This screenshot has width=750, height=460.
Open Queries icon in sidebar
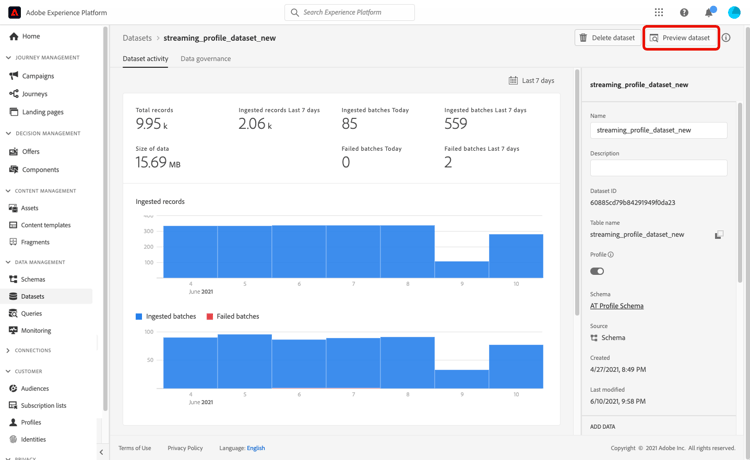coord(13,314)
